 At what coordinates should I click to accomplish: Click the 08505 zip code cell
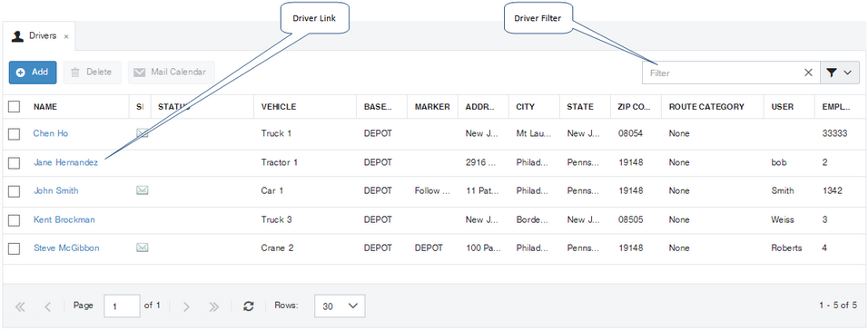click(x=630, y=219)
